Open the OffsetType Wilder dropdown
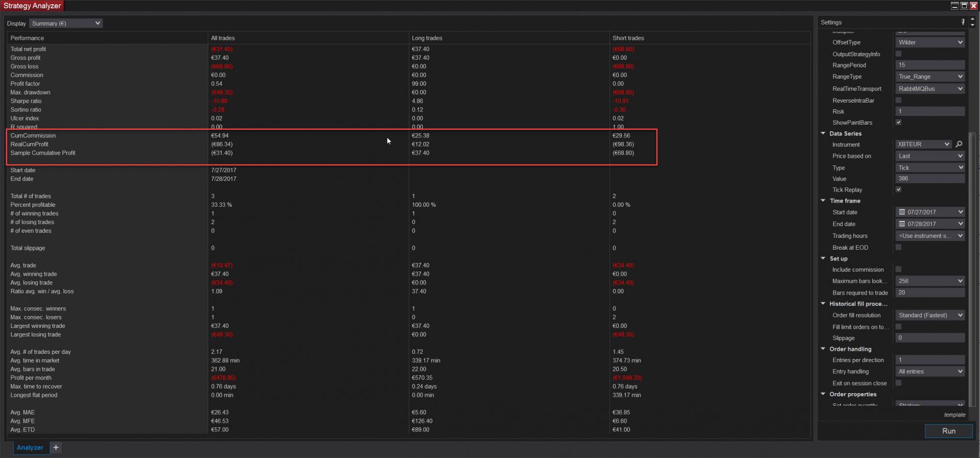 [930, 42]
